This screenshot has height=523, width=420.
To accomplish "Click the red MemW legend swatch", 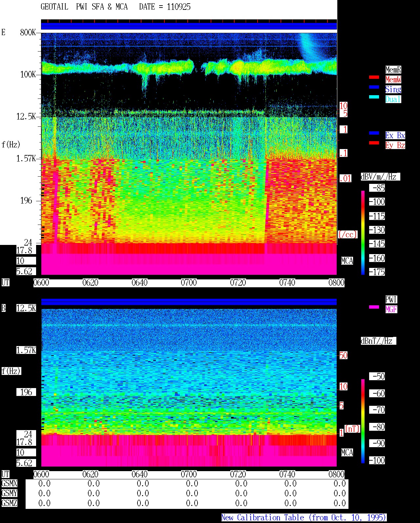I will click(374, 77).
